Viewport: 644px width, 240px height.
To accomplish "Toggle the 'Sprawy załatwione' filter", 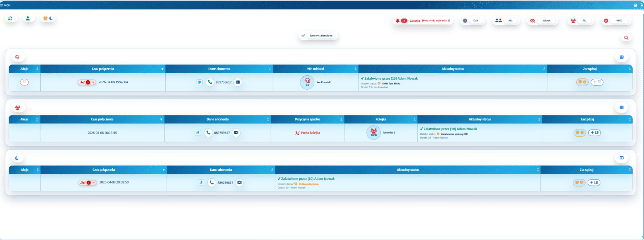I will 318,35.
